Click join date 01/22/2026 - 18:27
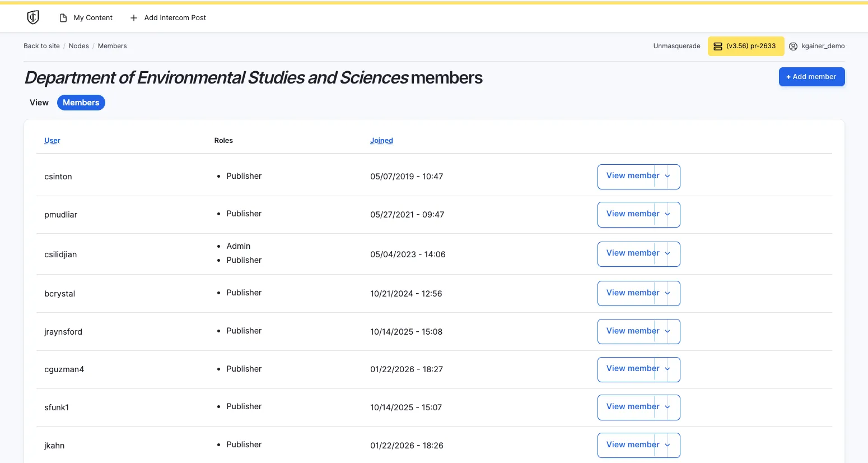 [407, 369]
